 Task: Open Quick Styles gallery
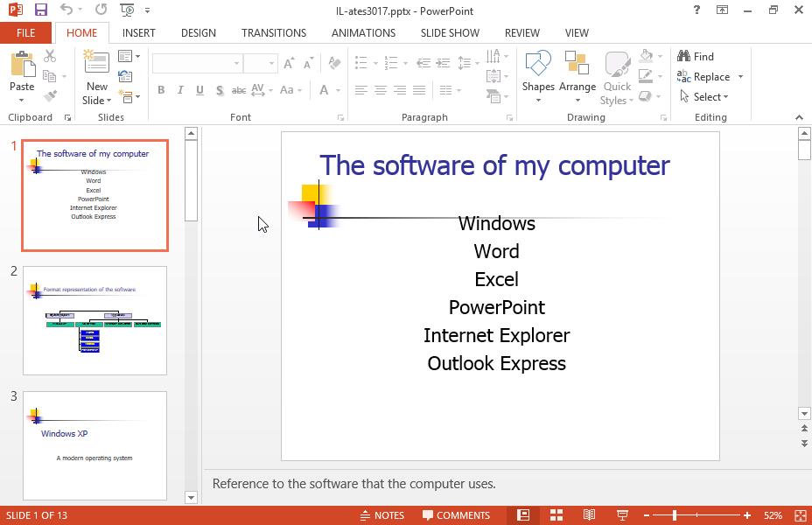pyautogui.click(x=617, y=78)
